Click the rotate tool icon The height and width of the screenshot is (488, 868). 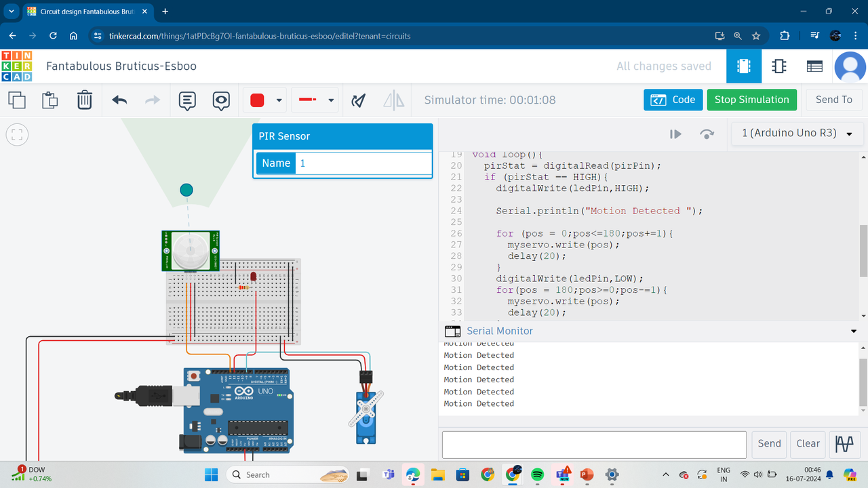point(359,100)
